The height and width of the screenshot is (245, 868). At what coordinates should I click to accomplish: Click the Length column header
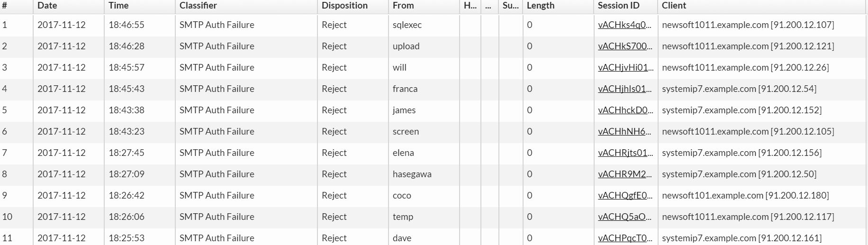coord(541,6)
